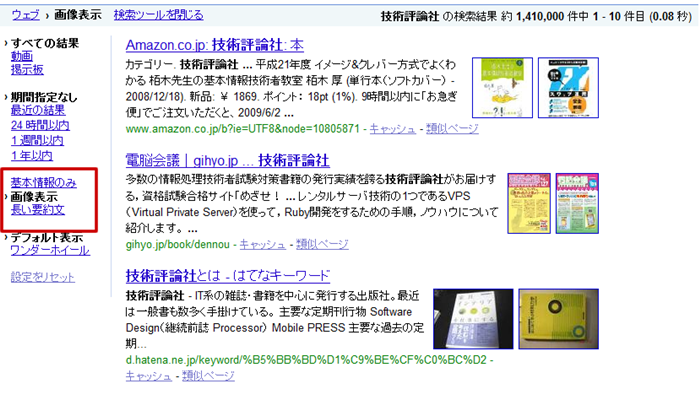
Task: Show 最近の結果 filter
Action: tap(38, 110)
